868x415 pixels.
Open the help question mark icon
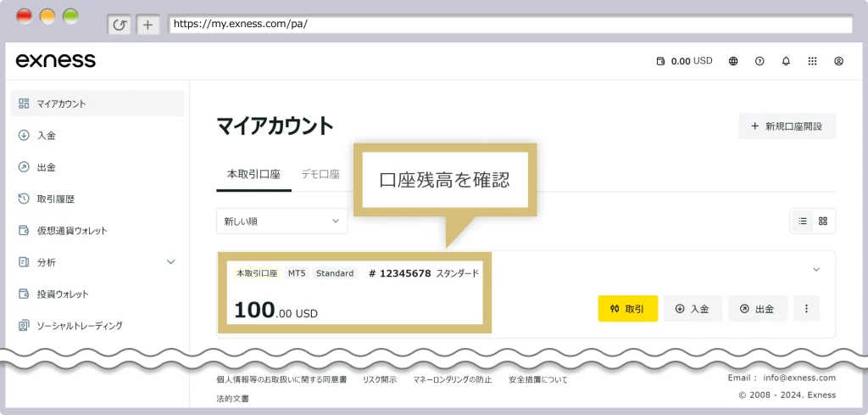coord(759,61)
